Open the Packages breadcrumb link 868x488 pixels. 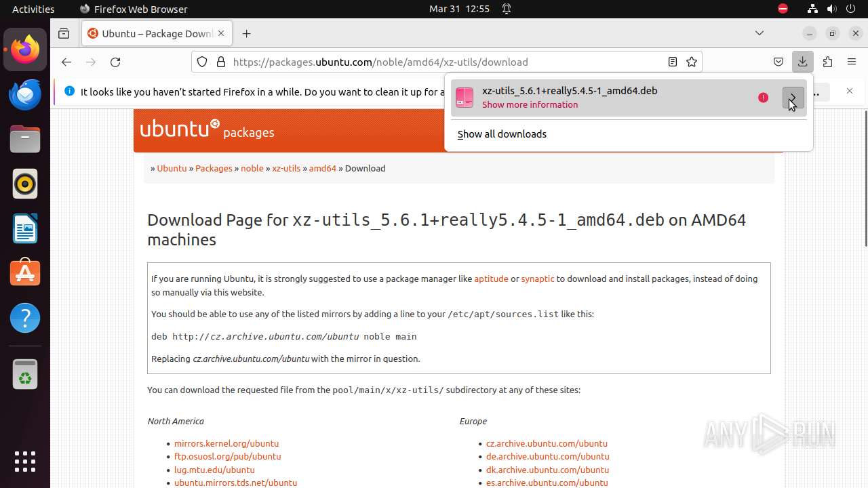coord(214,168)
